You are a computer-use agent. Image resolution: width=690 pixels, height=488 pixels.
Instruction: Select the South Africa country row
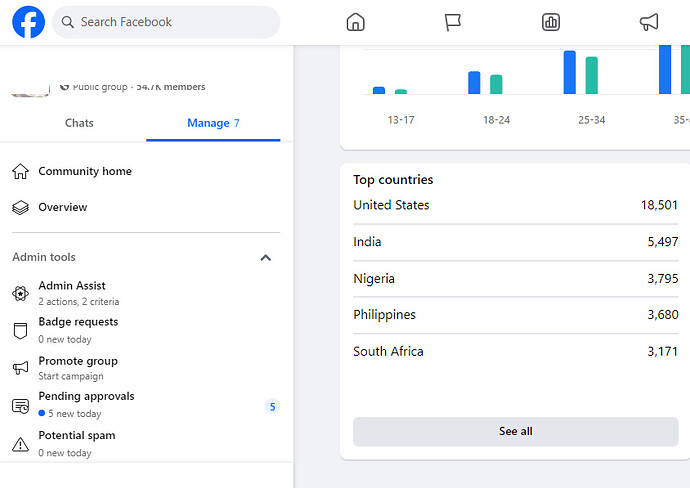(515, 352)
